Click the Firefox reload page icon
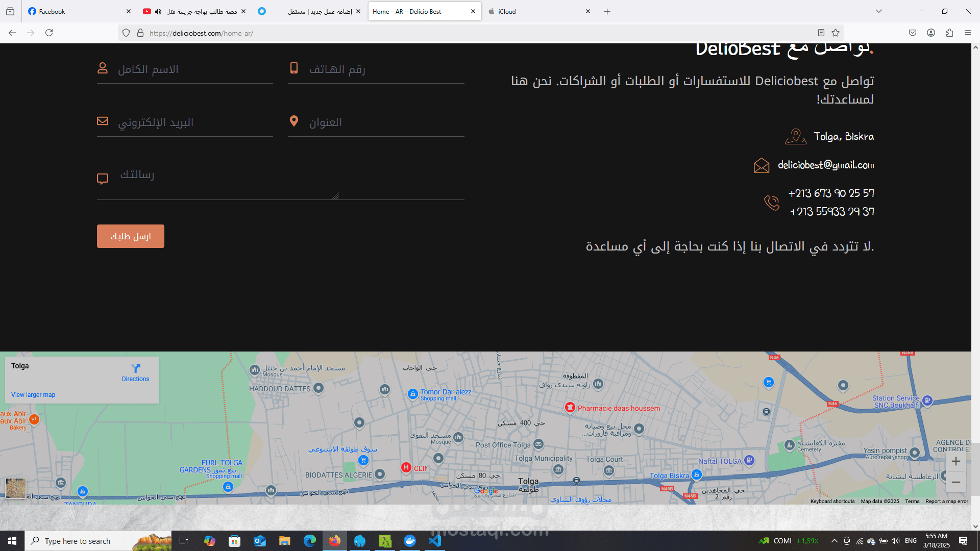Screen dimensions: 980x551 [x=49, y=33]
